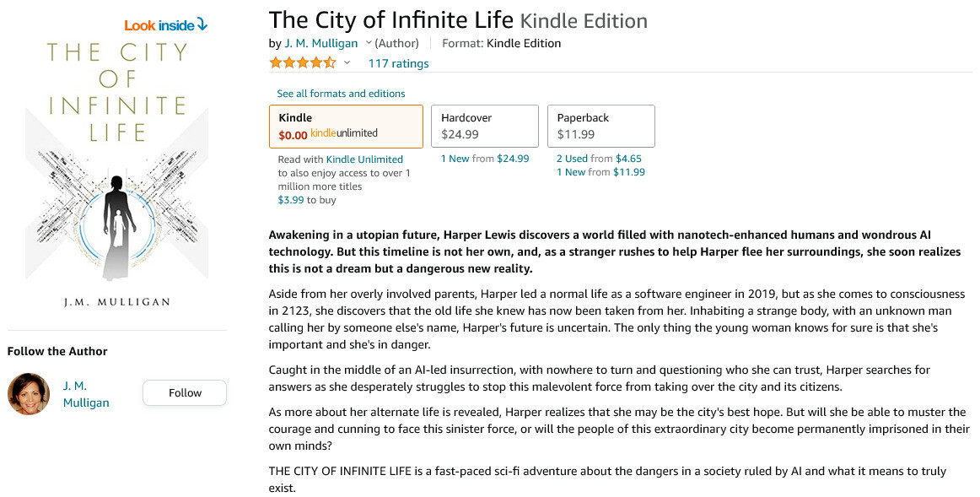The width and height of the screenshot is (980, 497).
Task: Click the Kindle Unlimited link
Action: (364, 159)
